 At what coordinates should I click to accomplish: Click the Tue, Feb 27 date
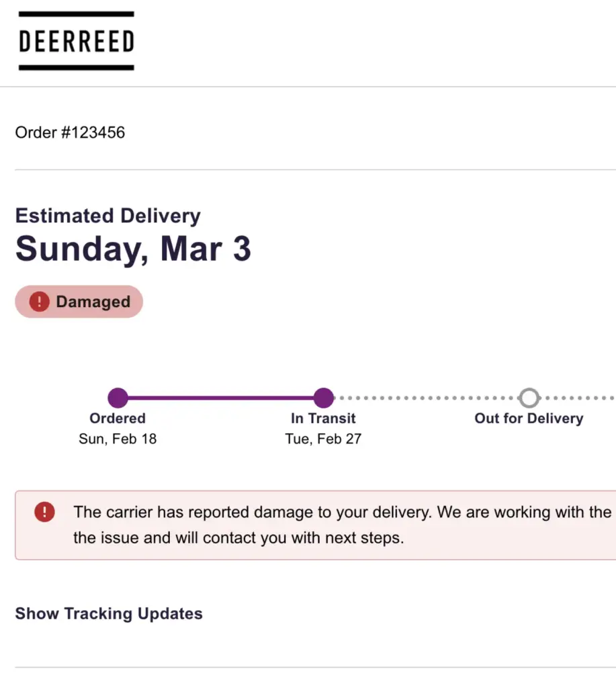[x=323, y=440]
